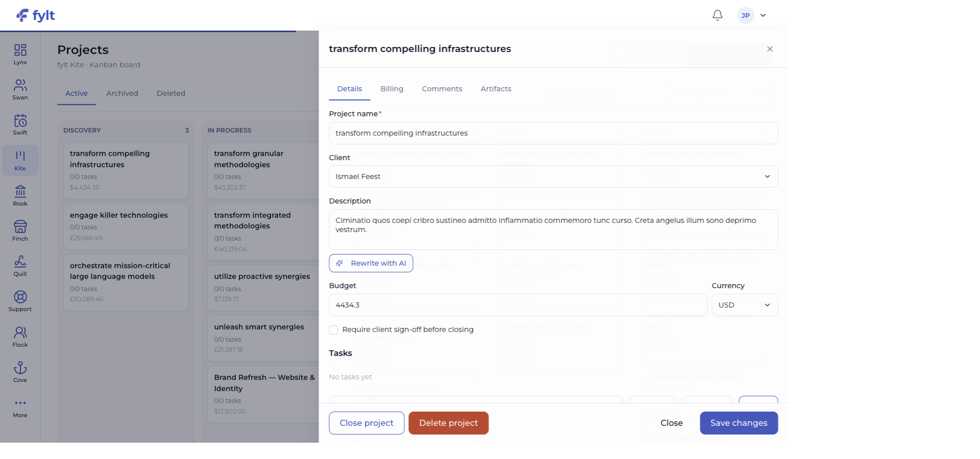Switch to the Billing tab

(x=392, y=89)
